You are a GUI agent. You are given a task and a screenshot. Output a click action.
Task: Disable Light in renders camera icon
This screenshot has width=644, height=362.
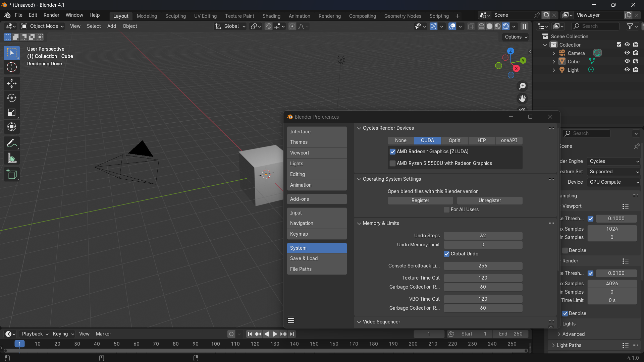tap(636, 70)
